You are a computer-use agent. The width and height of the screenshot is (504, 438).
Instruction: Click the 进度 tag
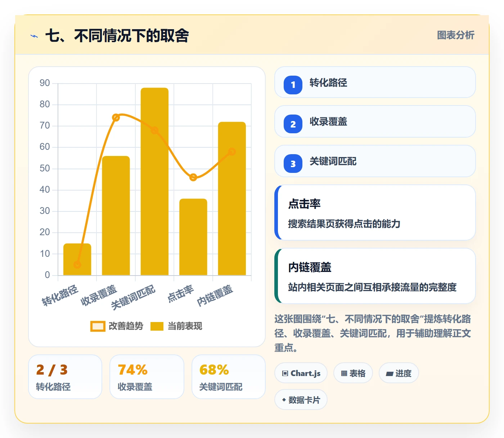pos(399,373)
